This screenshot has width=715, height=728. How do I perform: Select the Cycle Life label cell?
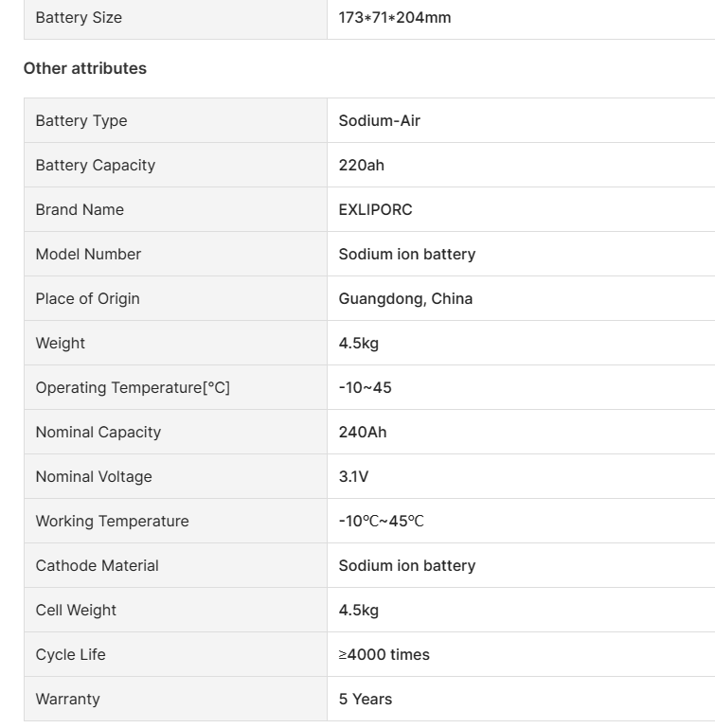click(x=70, y=654)
